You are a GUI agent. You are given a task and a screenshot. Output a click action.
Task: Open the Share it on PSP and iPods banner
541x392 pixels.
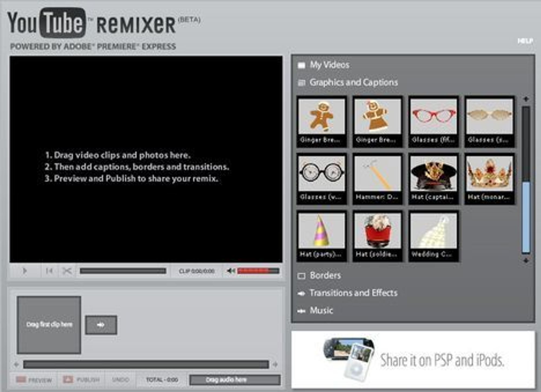pyautogui.click(x=413, y=360)
